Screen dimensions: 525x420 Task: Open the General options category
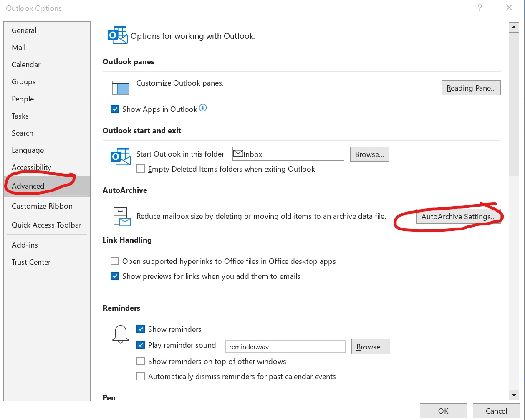(47, 30)
